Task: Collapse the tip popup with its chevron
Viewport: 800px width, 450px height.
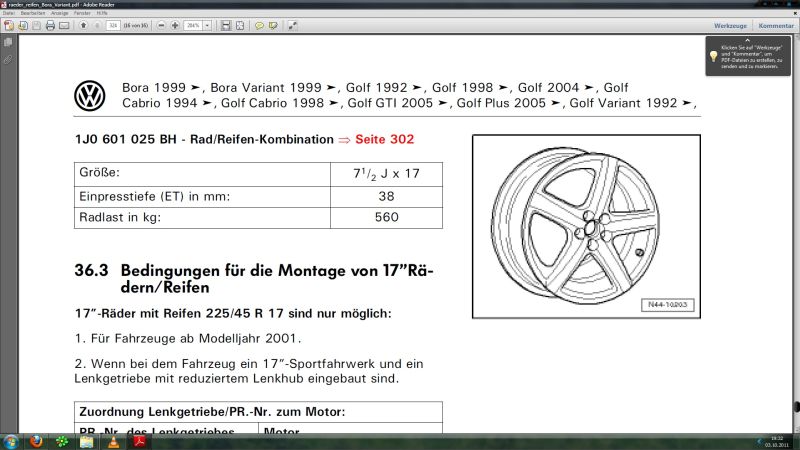Action: coord(748,40)
